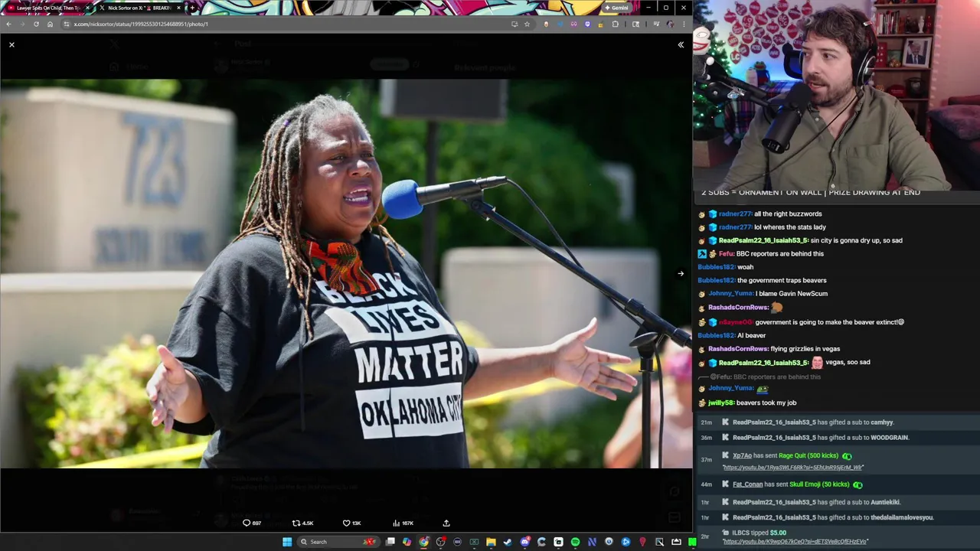Screen dimensions: 980x551
Task: Click the taskbar Search box
Action: click(x=337, y=542)
